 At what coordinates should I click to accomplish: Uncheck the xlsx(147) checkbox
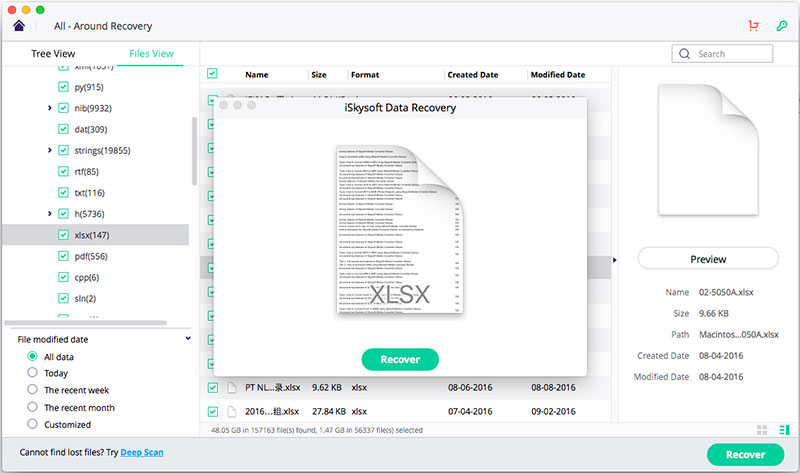(63, 235)
